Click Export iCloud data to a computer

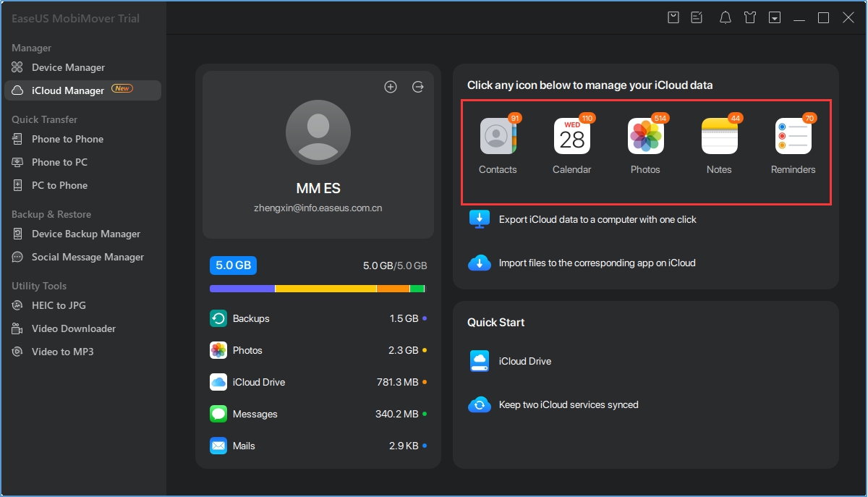[x=597, y=219]
